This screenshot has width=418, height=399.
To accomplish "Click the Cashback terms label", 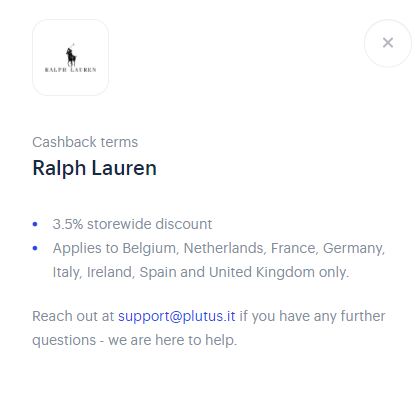I will point(85,142).
